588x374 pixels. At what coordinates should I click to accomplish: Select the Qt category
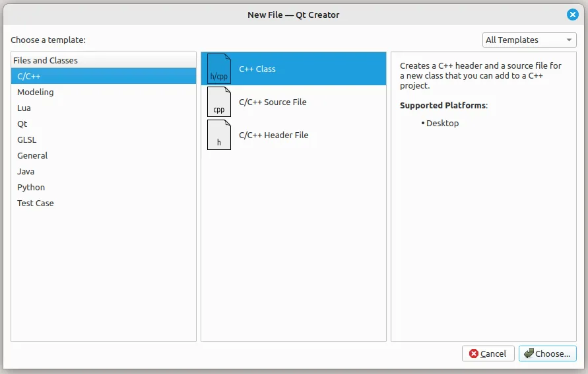coord(104,124)
